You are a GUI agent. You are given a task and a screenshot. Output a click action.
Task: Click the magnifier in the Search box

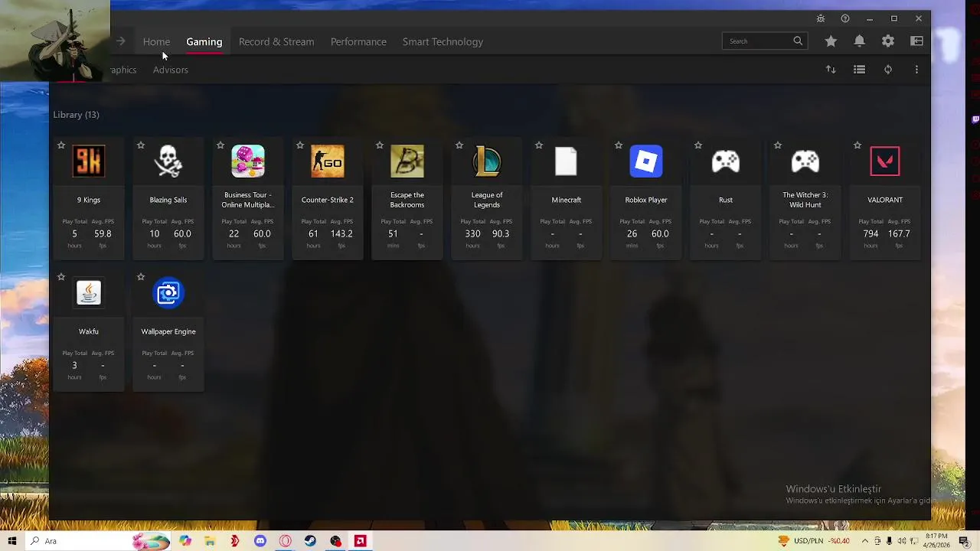coord(798,41)
